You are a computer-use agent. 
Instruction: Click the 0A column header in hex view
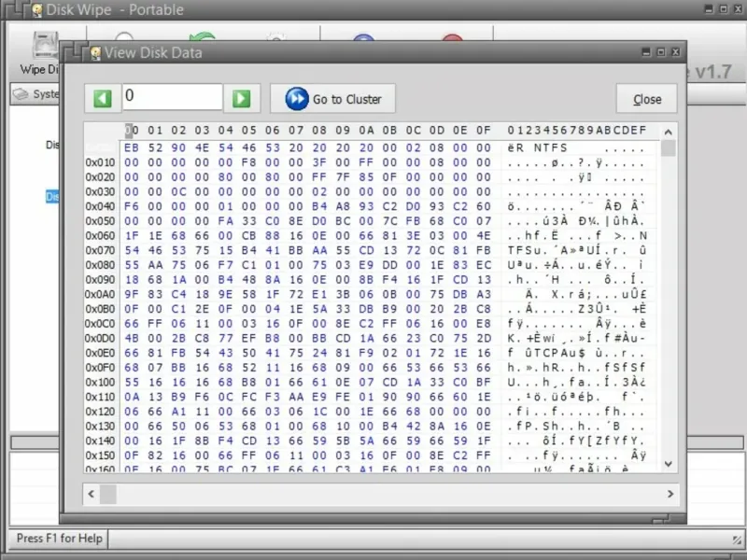pos(366,130)
